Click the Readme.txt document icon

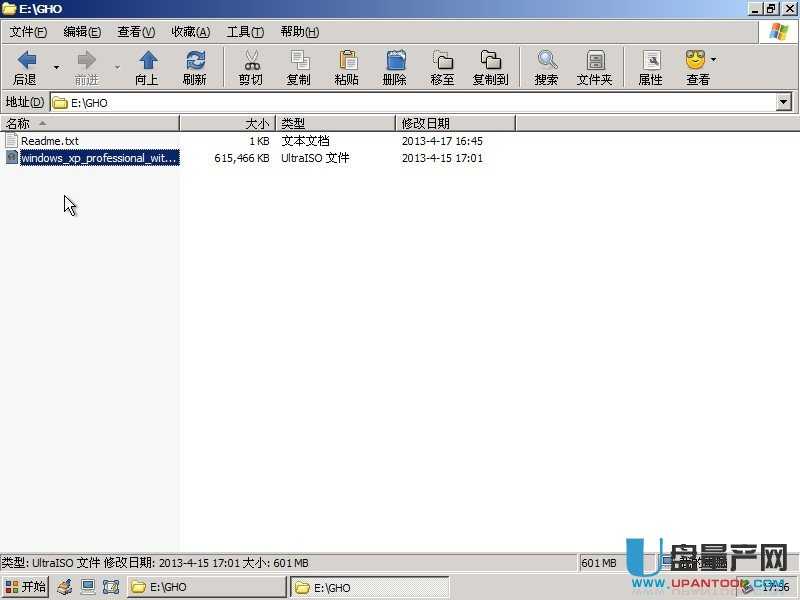[12, 140]
